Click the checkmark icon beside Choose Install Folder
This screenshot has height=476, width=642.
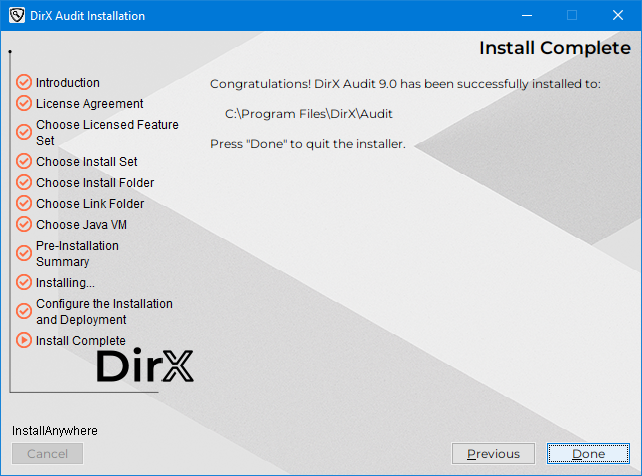pyautogui.click(x=24, y=183)
